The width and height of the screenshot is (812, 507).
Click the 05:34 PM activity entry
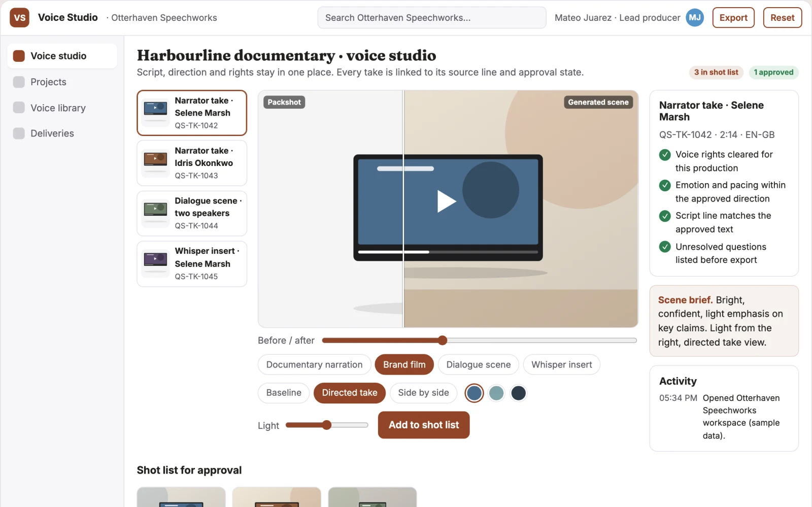click(x=724, y=417)
